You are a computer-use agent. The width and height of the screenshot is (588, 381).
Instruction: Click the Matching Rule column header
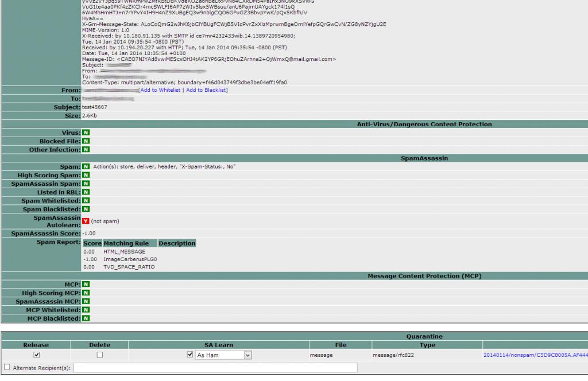pyautogui.click(x=126, y=243)
